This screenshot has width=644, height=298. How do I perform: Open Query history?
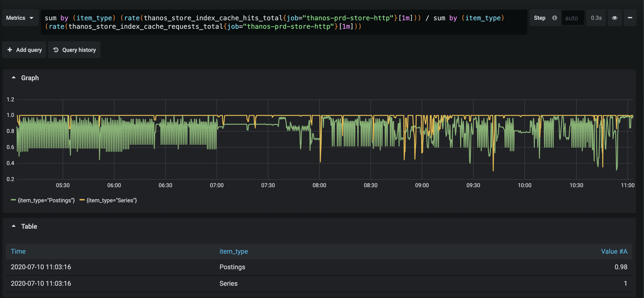74,50
